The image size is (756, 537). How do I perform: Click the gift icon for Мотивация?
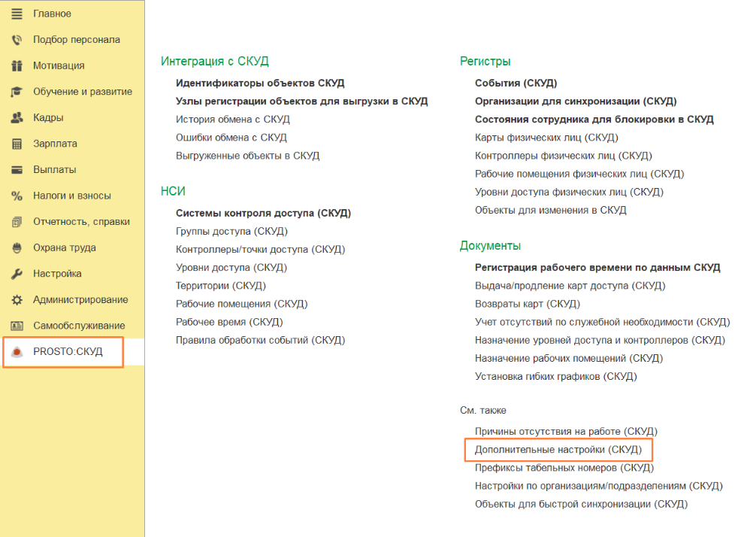coord(17,65)
